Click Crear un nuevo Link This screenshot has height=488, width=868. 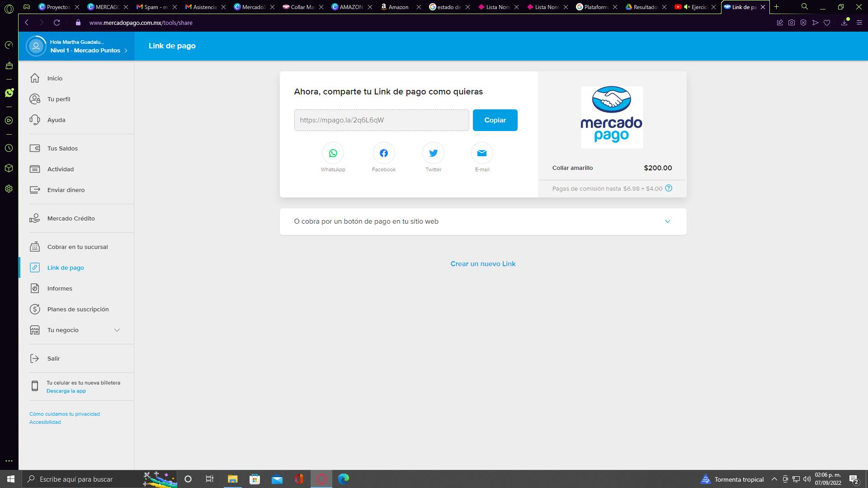point(483,264)
